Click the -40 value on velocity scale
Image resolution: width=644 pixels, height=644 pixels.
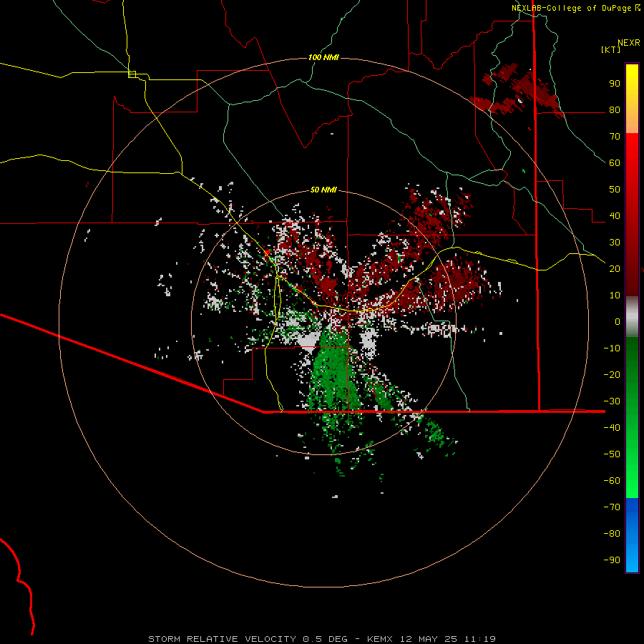[x=612, y=428]
